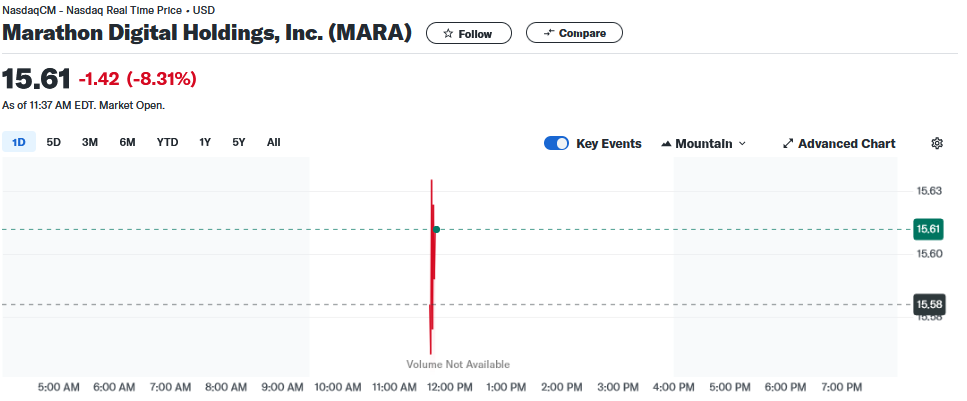Click the compare arrows icon
Viewport: 967px width, 401px height.
(548, 33)
